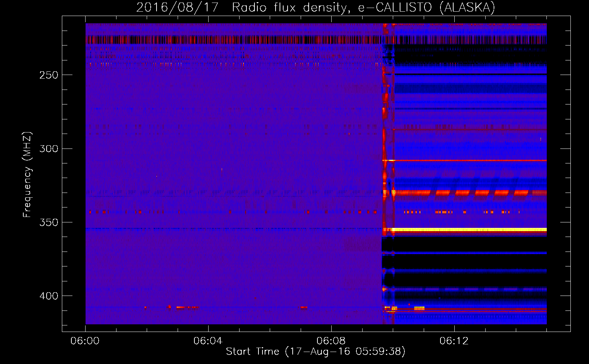
Task: Select the 'Frequency (MHZ)' y-axis label
Action: pos(27,174)
